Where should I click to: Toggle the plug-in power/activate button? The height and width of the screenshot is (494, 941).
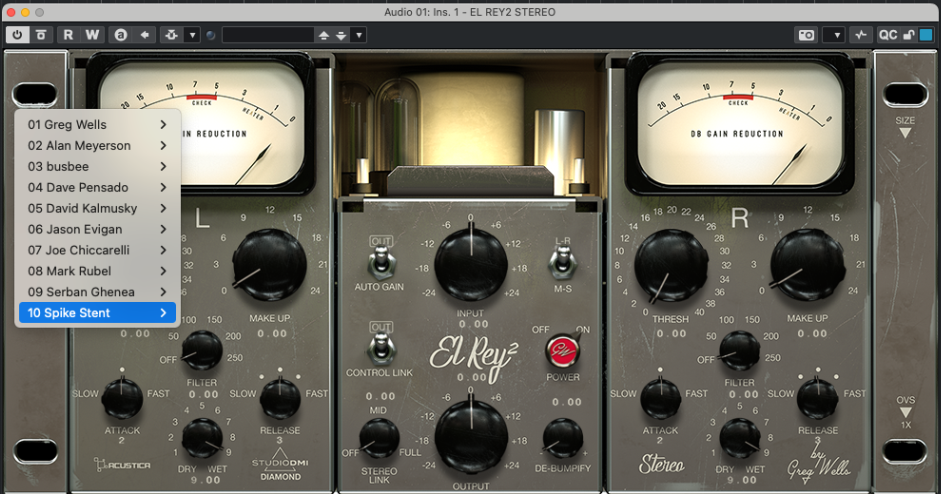[17, 35]
